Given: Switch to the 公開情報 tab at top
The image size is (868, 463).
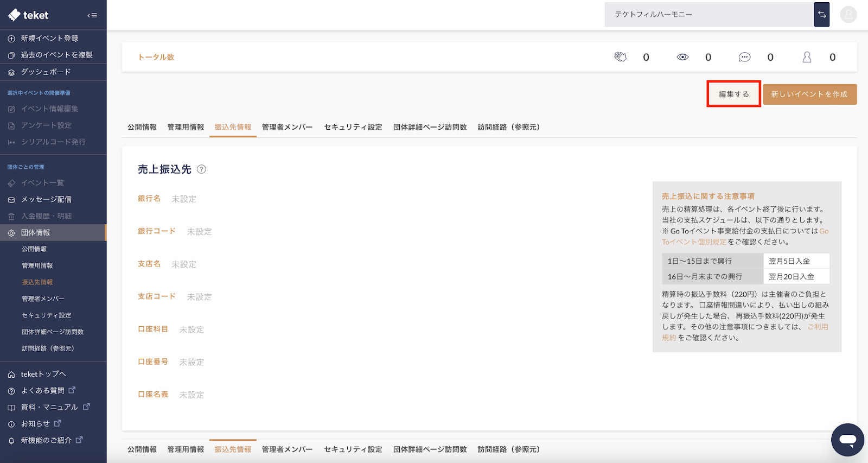Looking at the screenshot, I should 142,127.
